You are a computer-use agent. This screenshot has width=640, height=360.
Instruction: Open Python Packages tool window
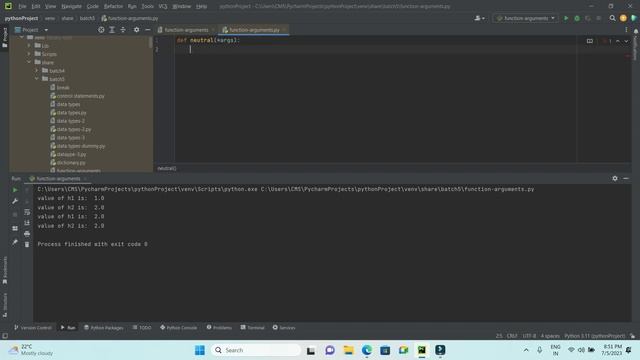[104, 327]
